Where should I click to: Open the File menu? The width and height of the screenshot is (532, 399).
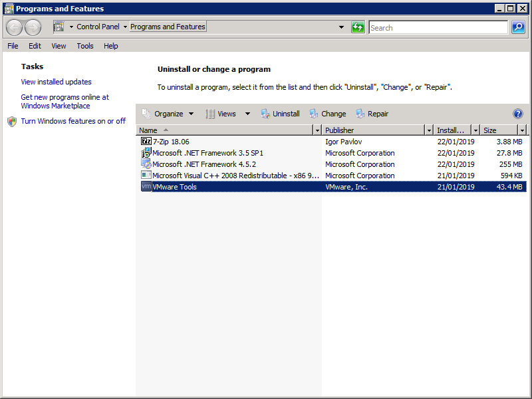click(13, 46)
